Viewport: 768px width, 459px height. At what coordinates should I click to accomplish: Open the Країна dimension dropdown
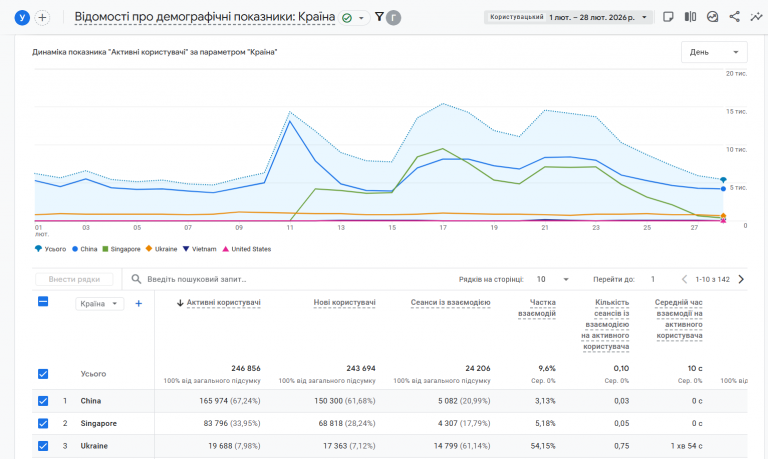99,304
